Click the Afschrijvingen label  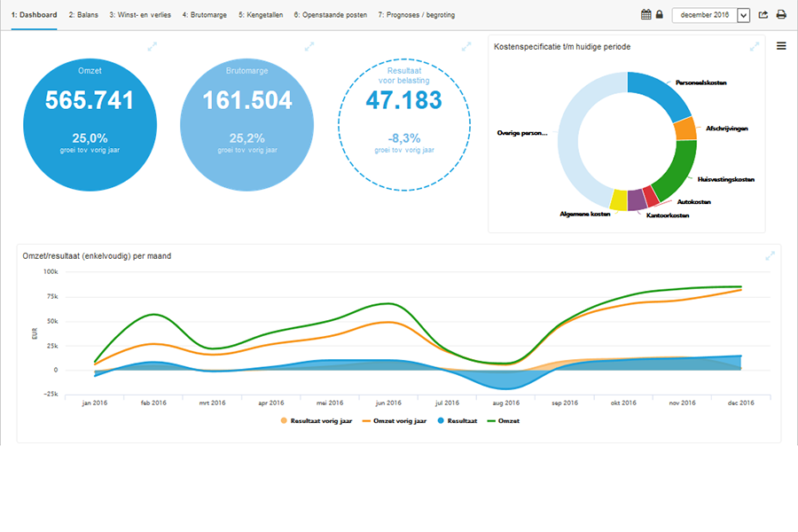click(x=727, y=129)
